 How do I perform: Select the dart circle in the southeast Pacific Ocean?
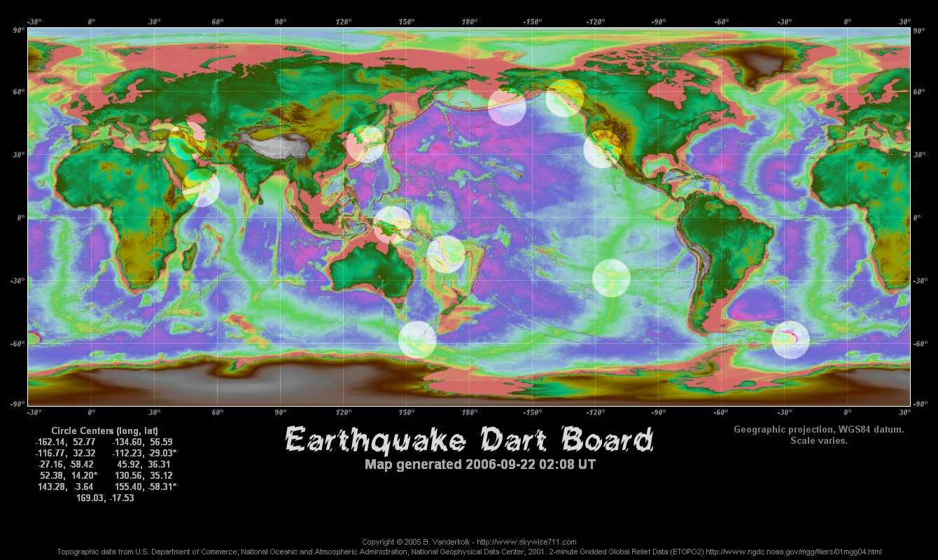click(x=612, y=278)
